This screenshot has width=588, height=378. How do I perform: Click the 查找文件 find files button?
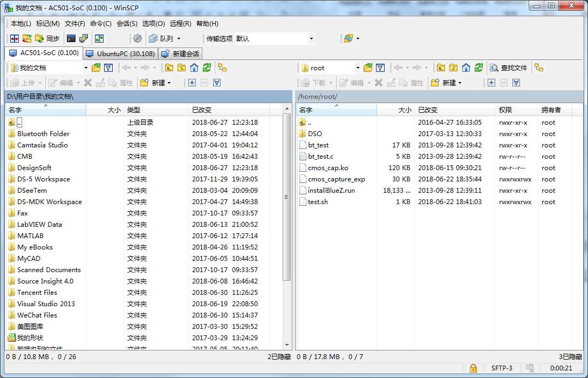click(509, 67)
